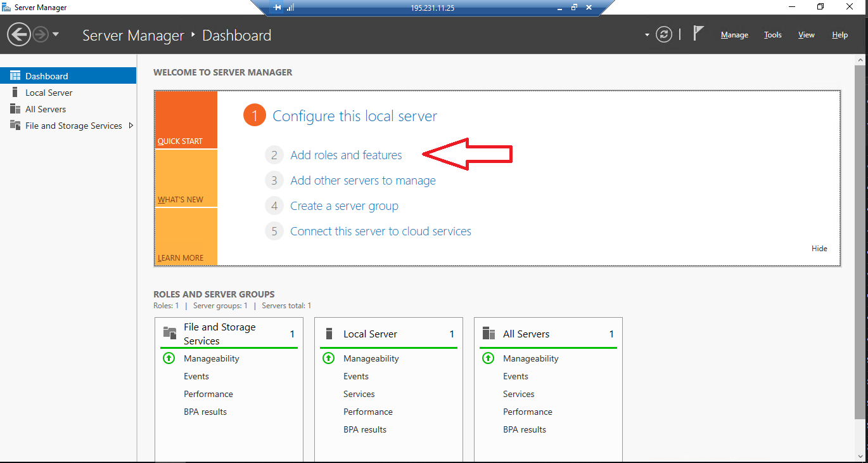The height and width of the screenshot is (463, 868).
Task: Click the Local Server icon in sidebar
Action: [15, 93]
